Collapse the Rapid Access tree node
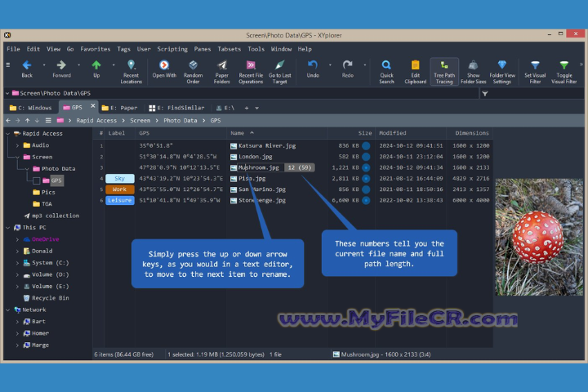This screenshot has height=392, width=588. 7,134
